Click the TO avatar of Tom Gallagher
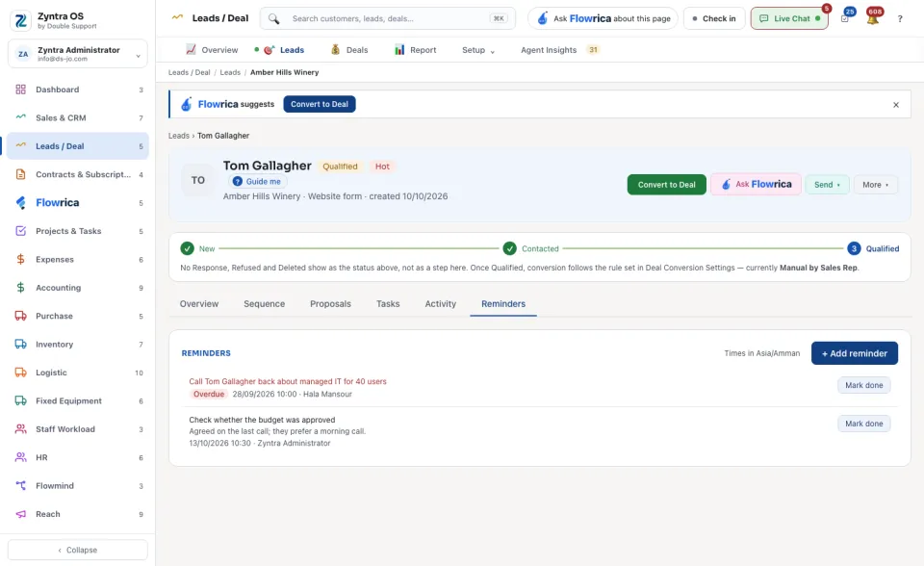The height and width of the screenshot is (566, 924). click(198, 180)
